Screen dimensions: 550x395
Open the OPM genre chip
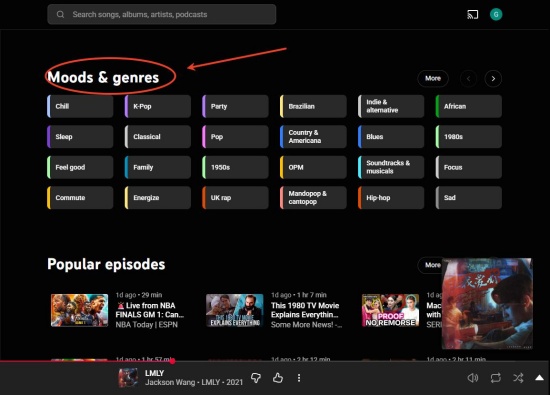[x=313, y=167]
